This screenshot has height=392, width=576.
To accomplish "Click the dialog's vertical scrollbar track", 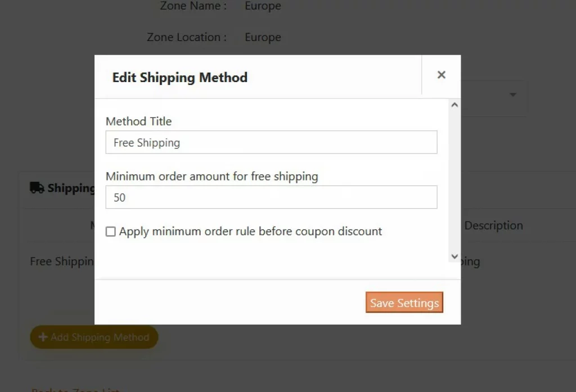I will [x=454, y=181].
